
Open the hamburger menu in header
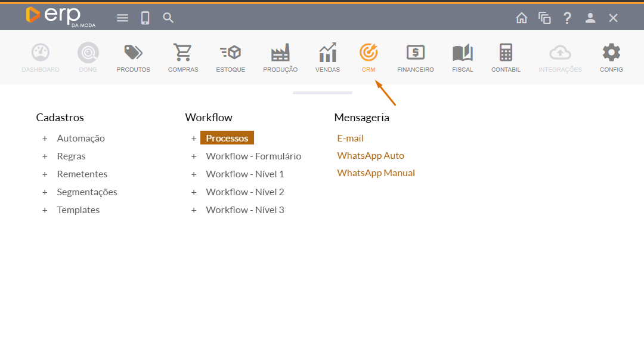122,18
